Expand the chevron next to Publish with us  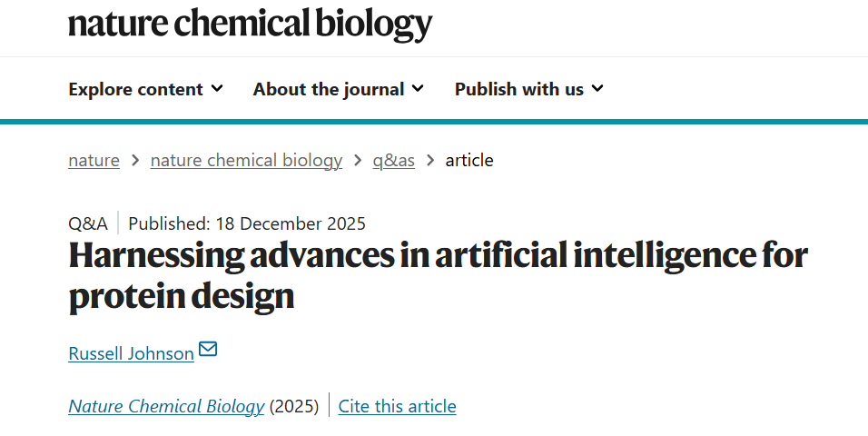pyautogui.click(x=597, y=88)
